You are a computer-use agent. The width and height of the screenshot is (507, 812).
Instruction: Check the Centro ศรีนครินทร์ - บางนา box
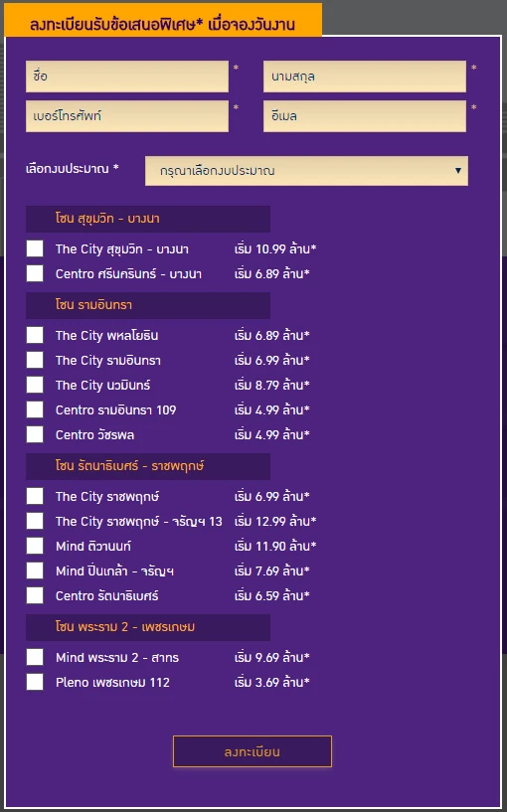[x=35, y=273]
